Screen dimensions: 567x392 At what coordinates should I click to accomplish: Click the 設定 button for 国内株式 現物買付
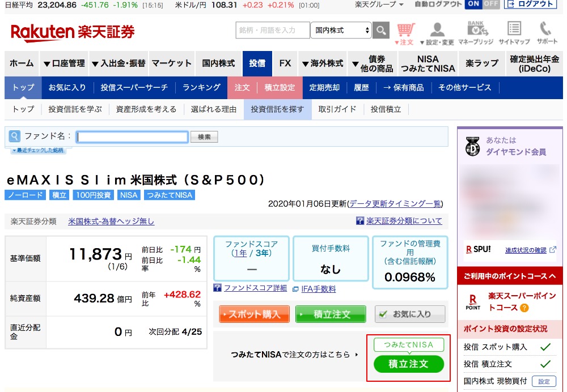tap(544, 382)
